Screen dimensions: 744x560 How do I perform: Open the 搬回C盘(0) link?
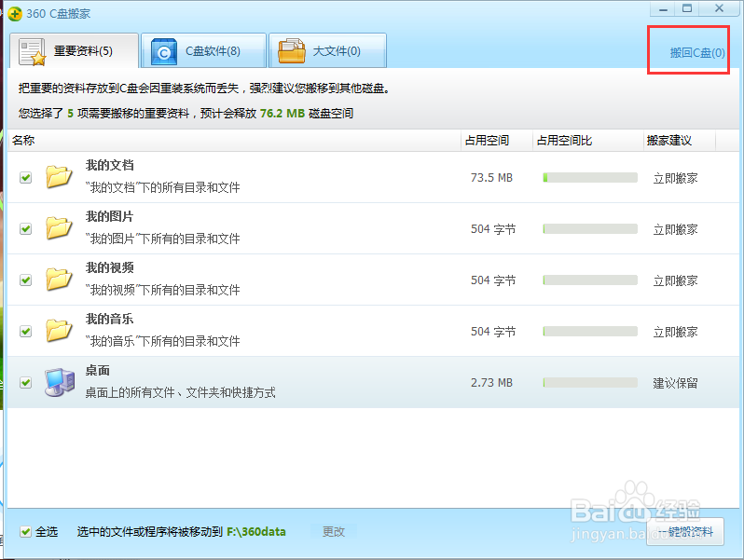click(x=697, y=52)
